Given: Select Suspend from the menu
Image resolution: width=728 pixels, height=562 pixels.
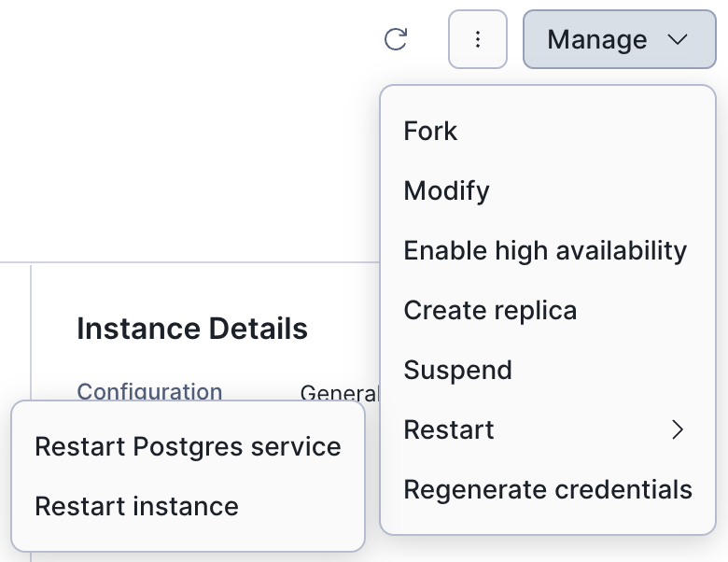Looking at the screenshot, I should coord(457,370).
